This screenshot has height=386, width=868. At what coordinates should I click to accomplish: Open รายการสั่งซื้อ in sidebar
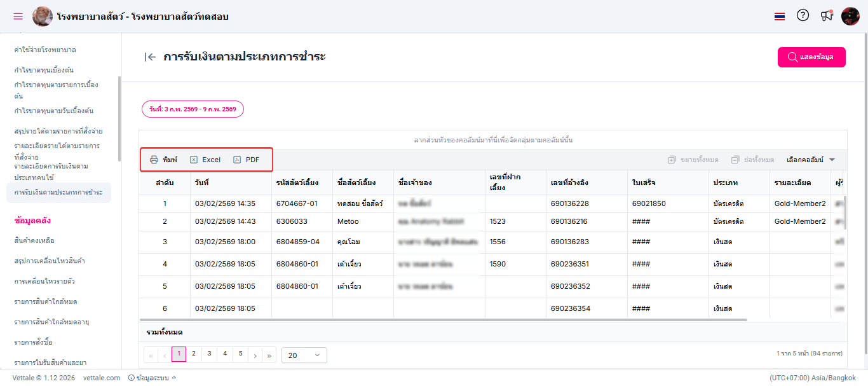pyautogui.click(x=33, y=342)
